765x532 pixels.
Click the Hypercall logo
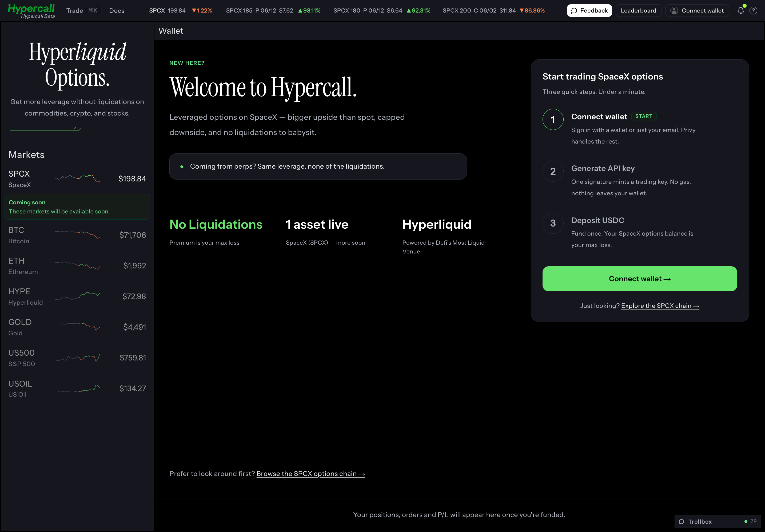[31, 11]
